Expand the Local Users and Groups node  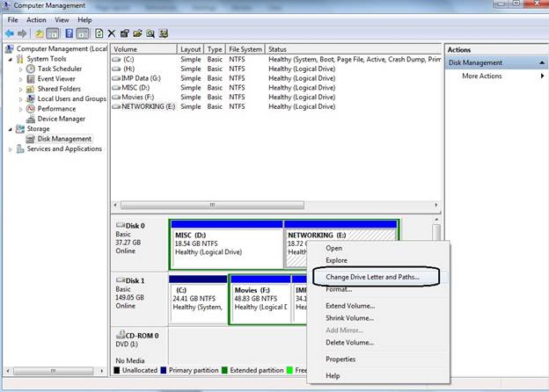point(20,99)
